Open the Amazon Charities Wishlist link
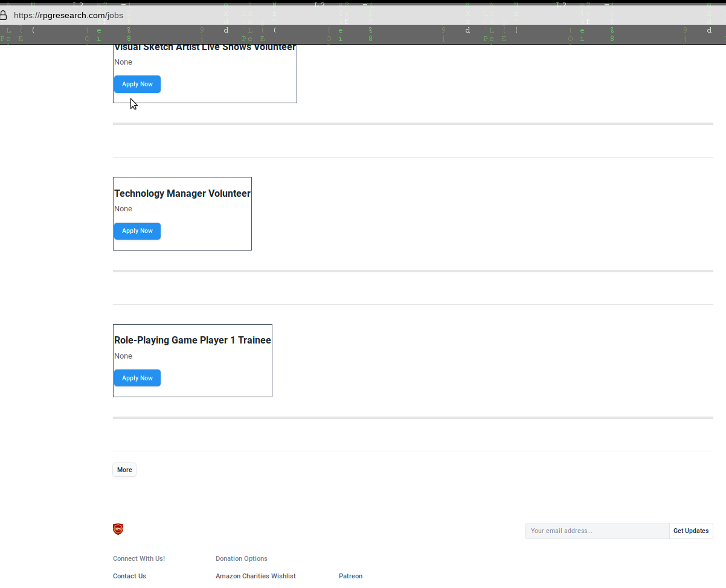 point(255,576)
